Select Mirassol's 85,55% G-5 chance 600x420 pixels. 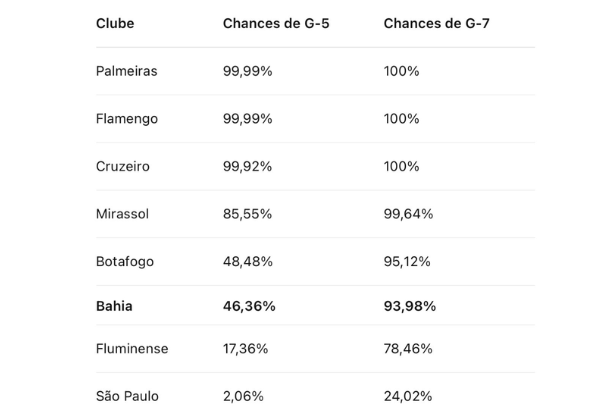pos(248,214)
